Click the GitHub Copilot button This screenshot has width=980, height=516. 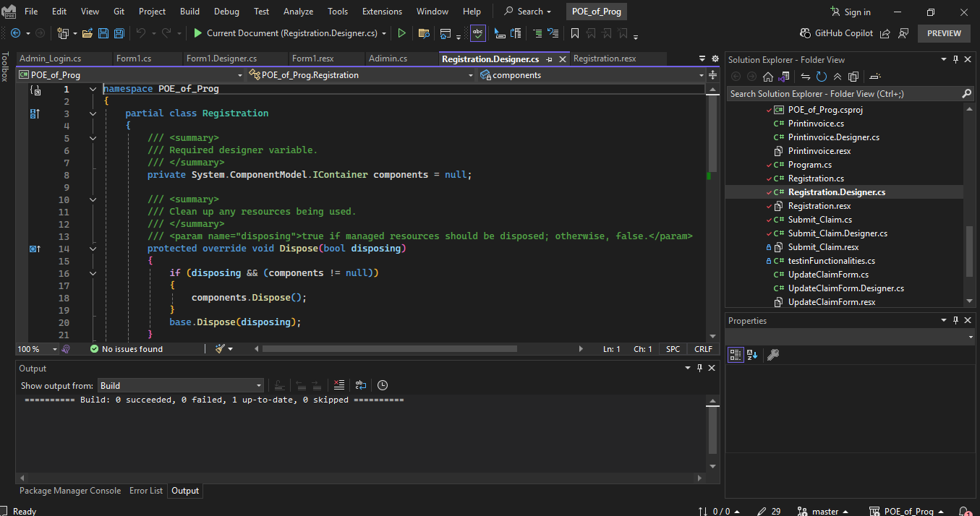pyautogui.click(x=837, y=33)
